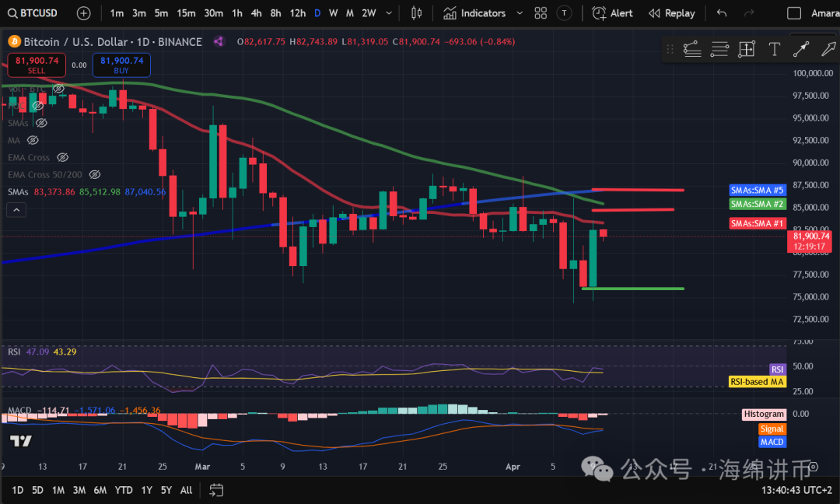This screenshot has width=840, height=504.
Task: Select the YTD date range
Action: pos(123,490)
